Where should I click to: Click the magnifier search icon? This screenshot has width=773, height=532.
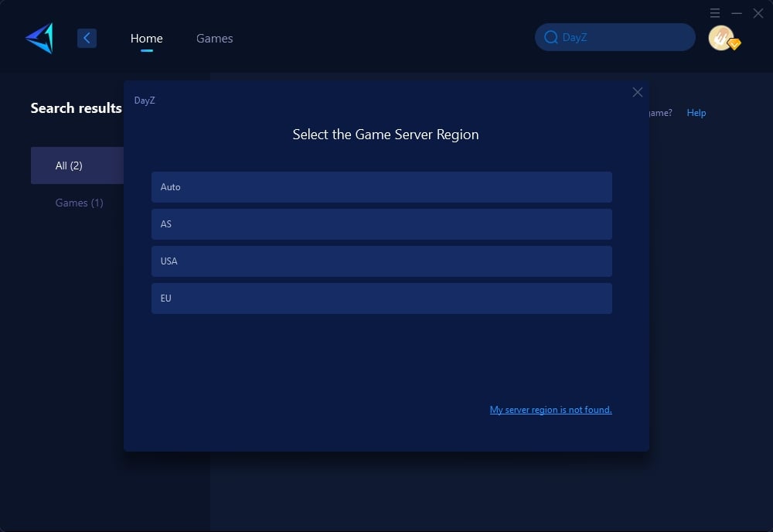coord(550,37)
